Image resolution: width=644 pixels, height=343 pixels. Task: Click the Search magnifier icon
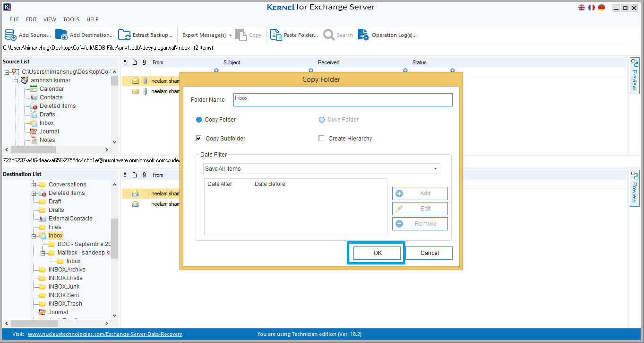pyautogui.click(x=329, y=35)
